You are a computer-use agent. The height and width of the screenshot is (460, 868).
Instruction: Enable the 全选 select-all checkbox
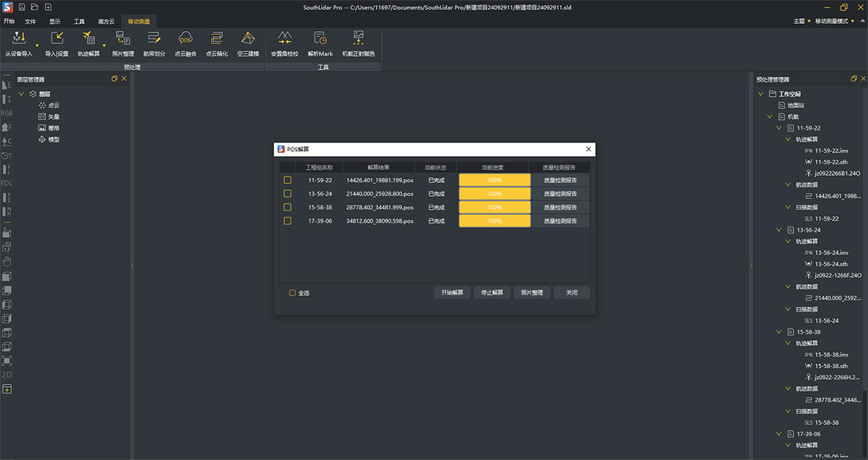292,293
